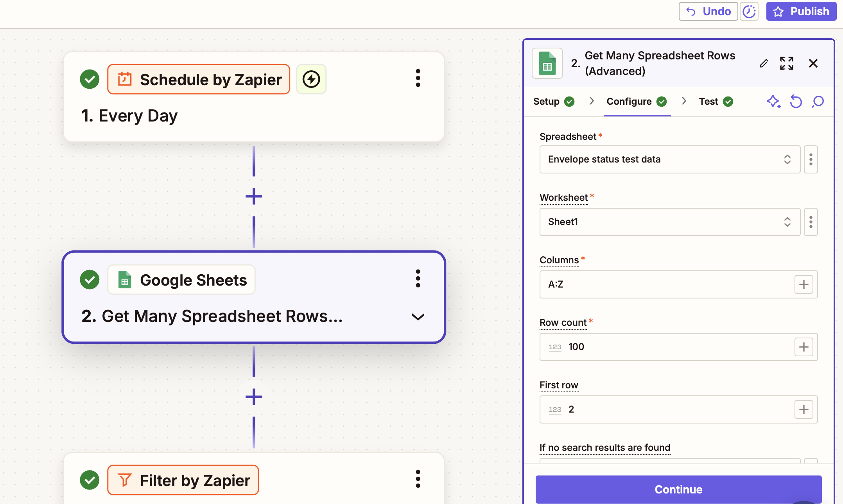The image size is (843, 504).
Task: Expand the panel to full screen
Action: pyautogui.click(x=787, y=63)
